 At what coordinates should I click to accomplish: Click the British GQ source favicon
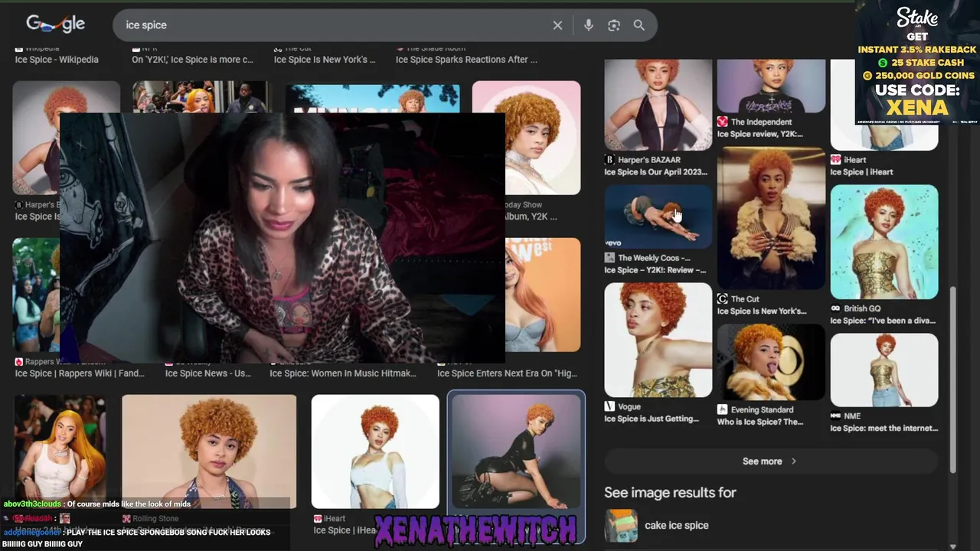(835, 308)
